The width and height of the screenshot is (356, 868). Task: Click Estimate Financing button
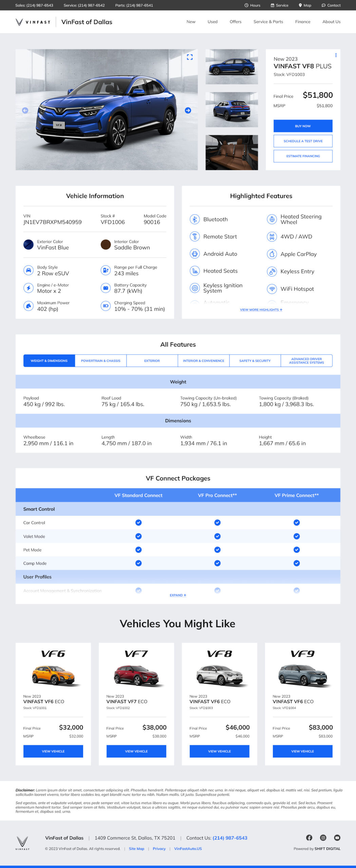tap(303, 156)
